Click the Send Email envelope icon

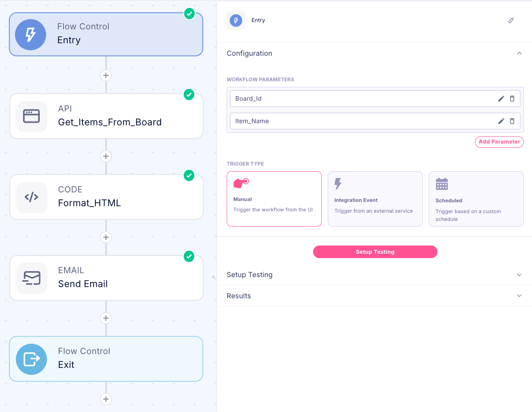[x=32, y=278]
